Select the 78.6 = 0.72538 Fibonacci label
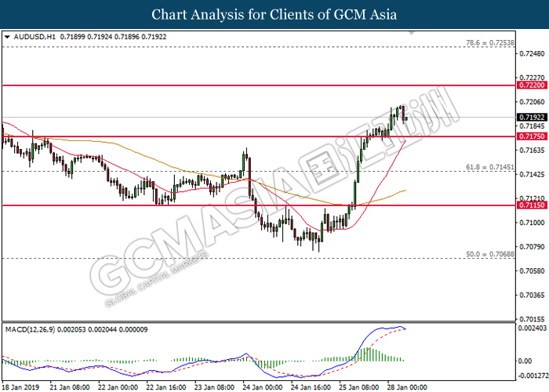Viewport: 549px width, 392px height. [490, 43]
